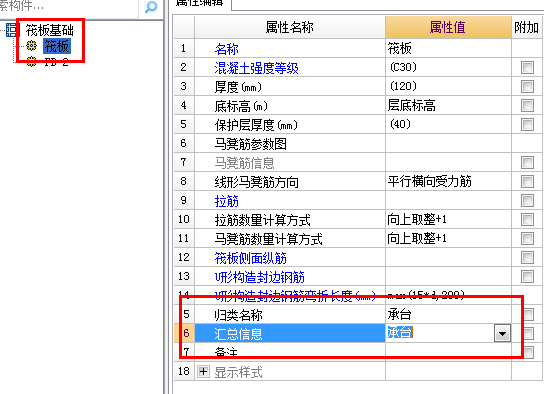This screenshot has width=544, height=394.
Task: Click the 厚度(mm) property name
Action: 238,87
